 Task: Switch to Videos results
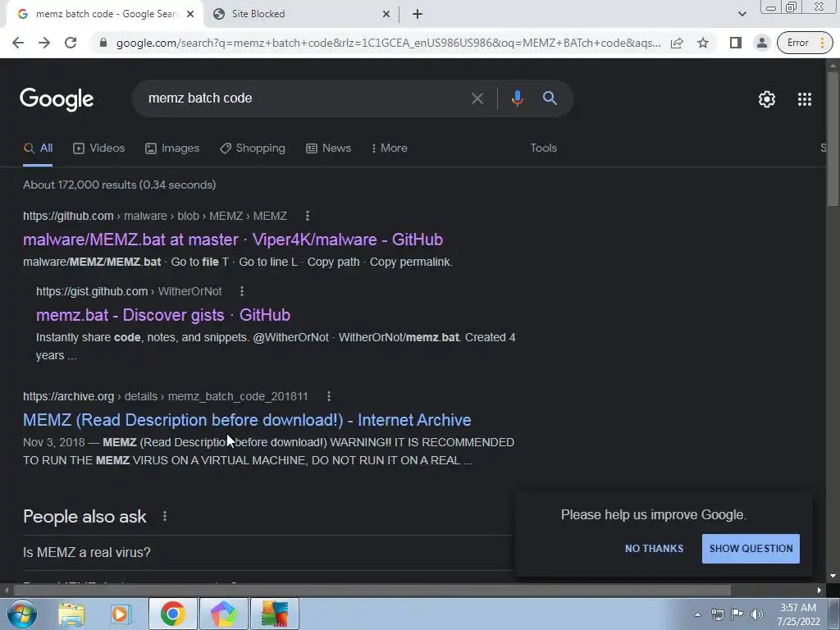click(99, 148)
